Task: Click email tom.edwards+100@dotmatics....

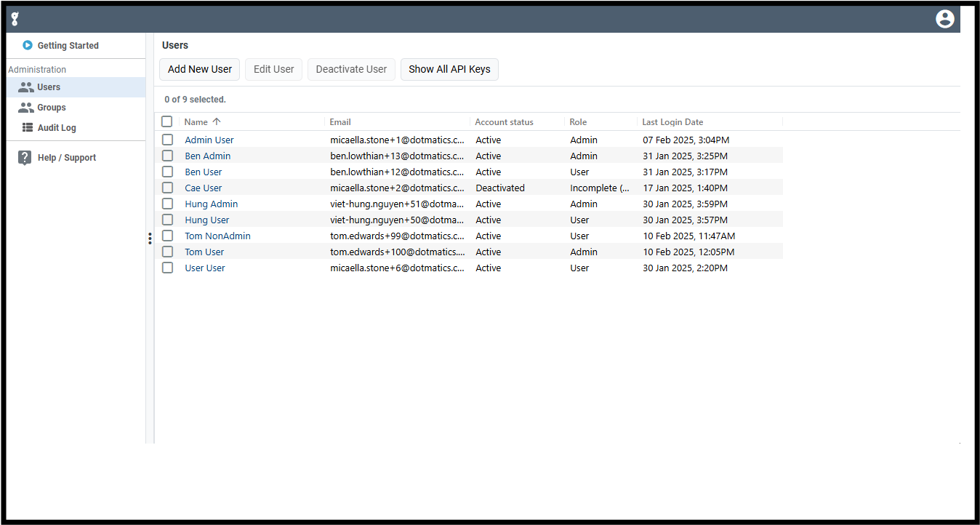Action: click(397, 252)
